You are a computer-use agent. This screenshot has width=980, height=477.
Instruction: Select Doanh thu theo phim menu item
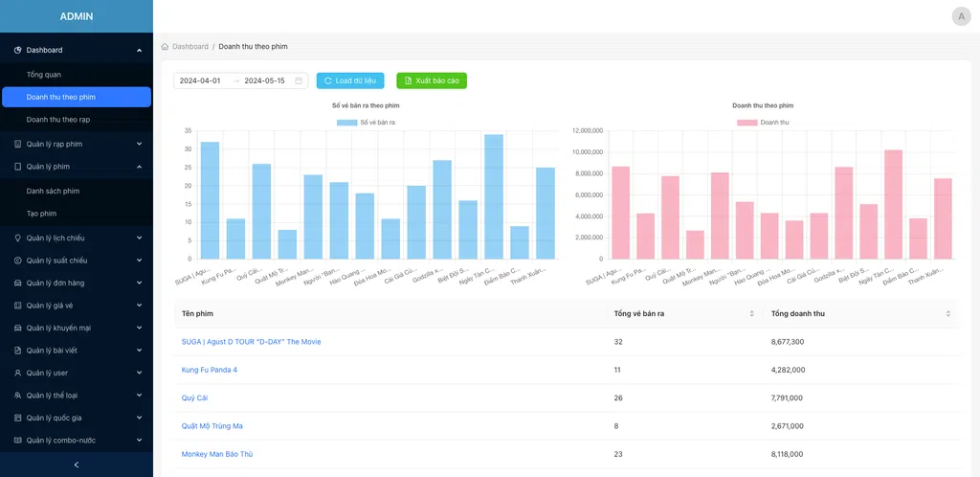click(x=77, y=98)
